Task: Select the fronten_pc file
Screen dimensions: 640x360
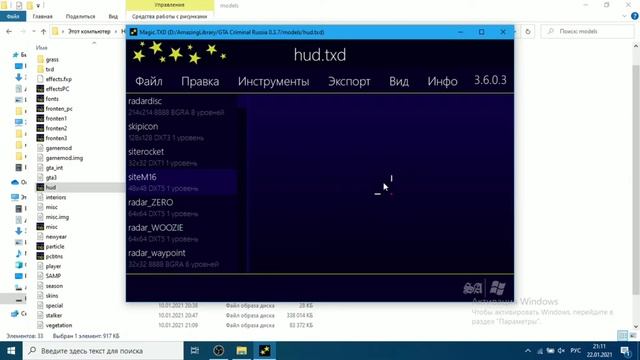Action: [x=59, y=109]
